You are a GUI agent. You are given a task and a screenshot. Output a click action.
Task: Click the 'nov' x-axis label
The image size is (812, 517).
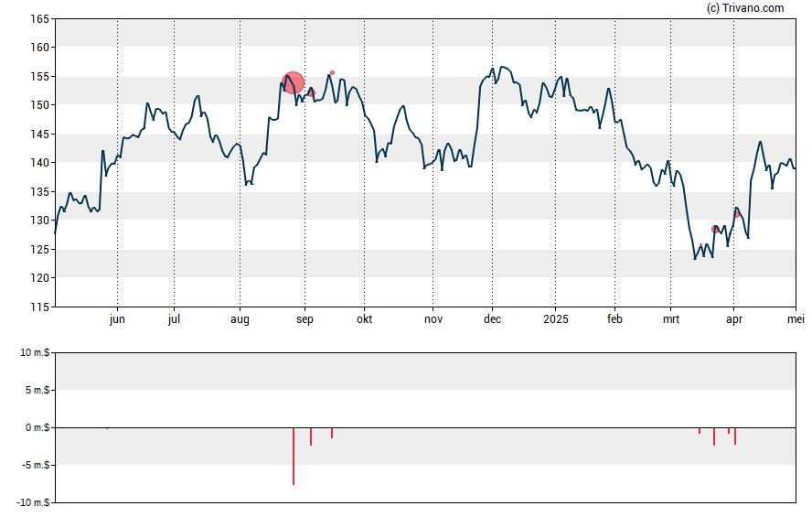click(x=433, y=319)
